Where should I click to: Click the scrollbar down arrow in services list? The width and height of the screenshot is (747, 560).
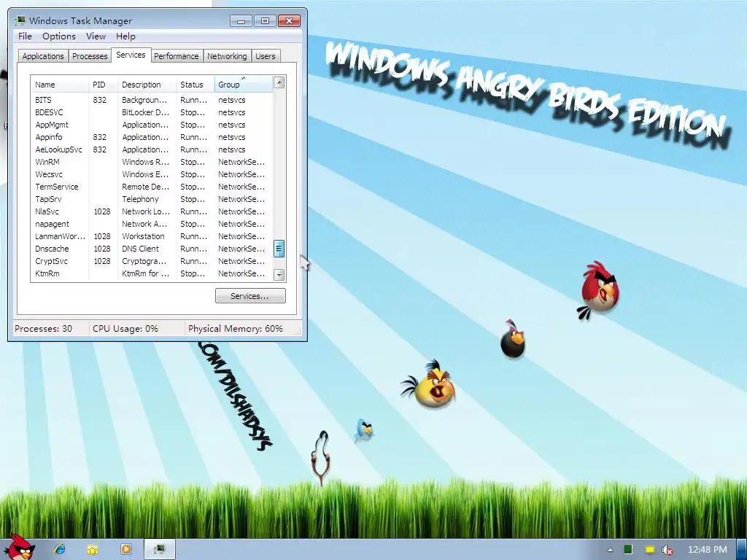coord(279,275)
